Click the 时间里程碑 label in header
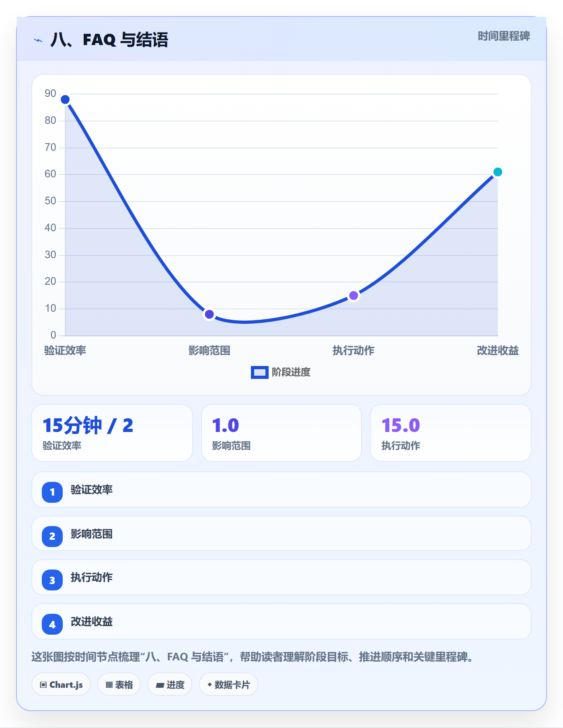563x728 pixels. [x=504, y=36]
